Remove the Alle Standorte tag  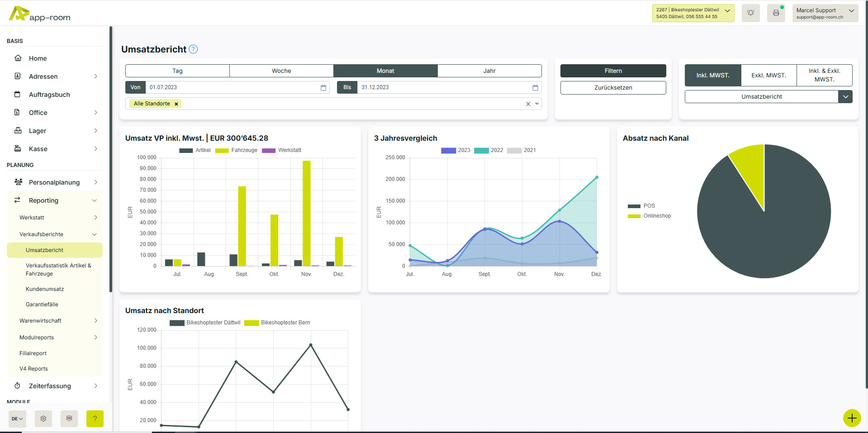coord(176,104)
